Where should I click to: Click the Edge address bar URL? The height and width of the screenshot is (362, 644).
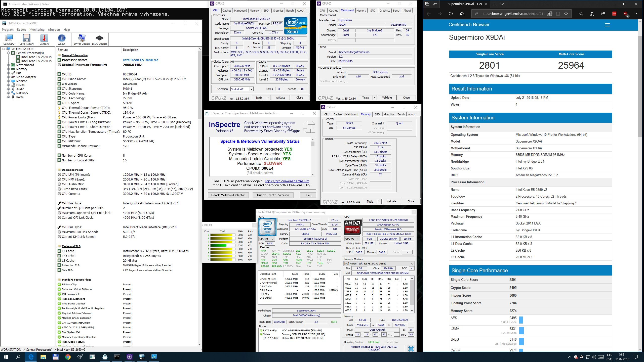(x=513, y=14)
